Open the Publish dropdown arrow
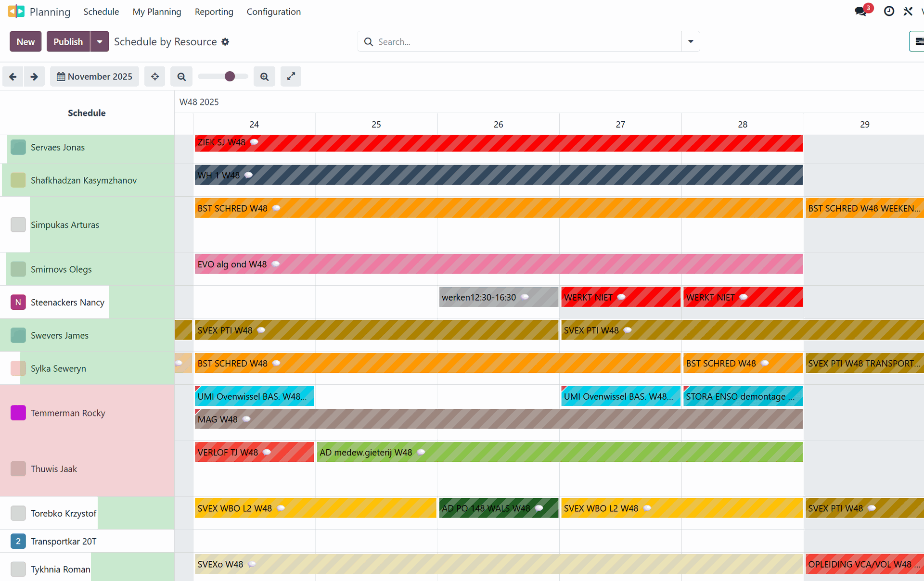The image size is (924, 581). pyautogui.click(x=100, y=41)
